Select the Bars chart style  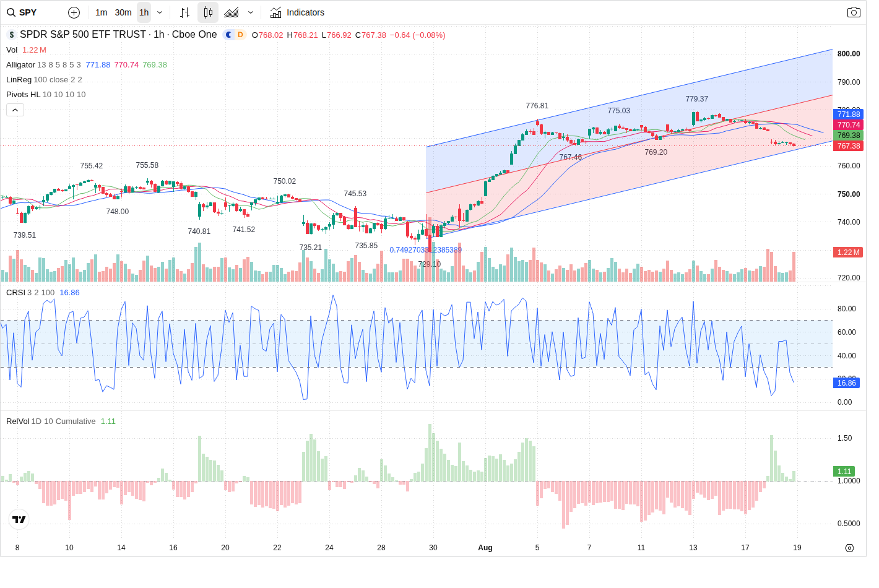click(184, 12)
